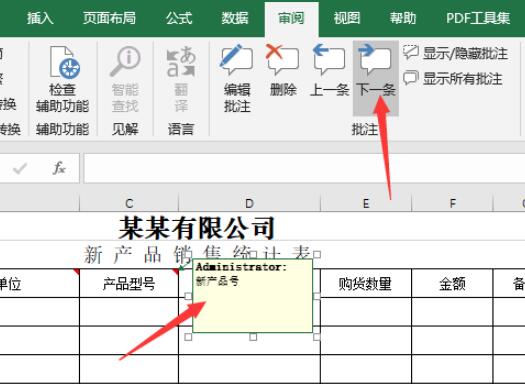The height and width of the screenshot is (384, 525).
Task: Click Smart Lookup (智能查找) icon
Action: 125,61
